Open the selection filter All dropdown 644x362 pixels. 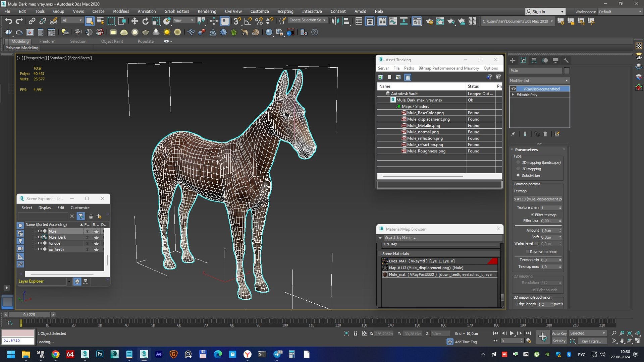point(72,20)
